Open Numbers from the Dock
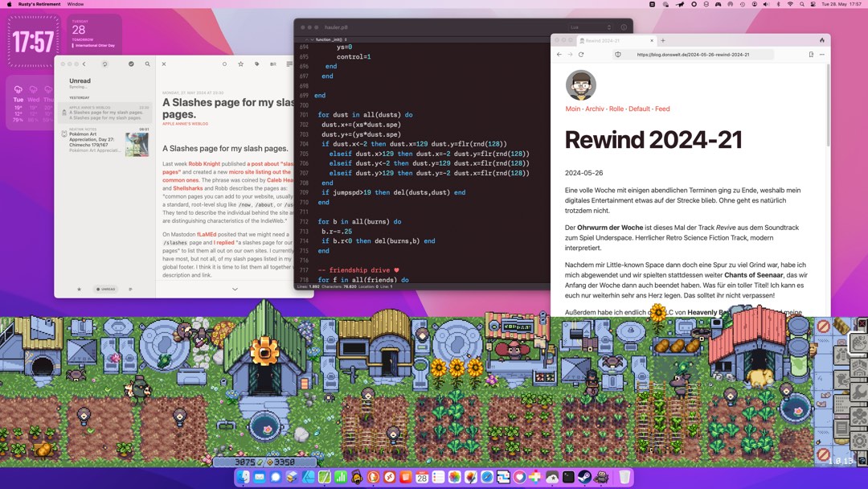Viewport: 868px width, 489px height. 341,477
